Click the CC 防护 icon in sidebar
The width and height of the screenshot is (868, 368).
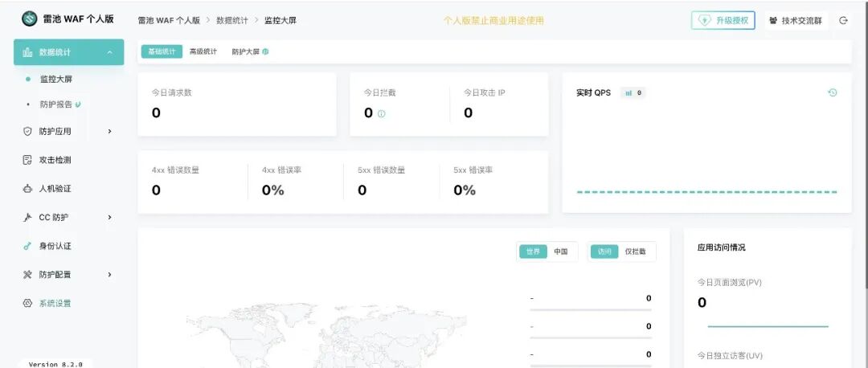click(27, 218)
